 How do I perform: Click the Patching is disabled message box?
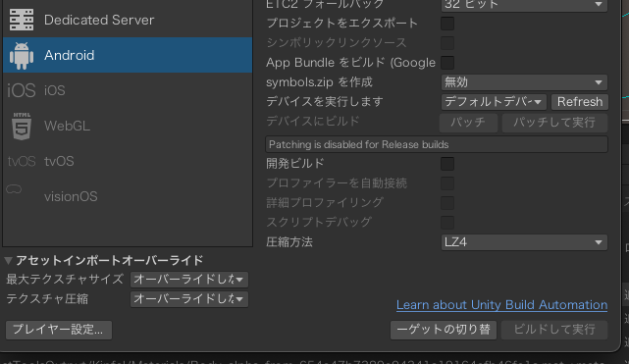point(437,144)
